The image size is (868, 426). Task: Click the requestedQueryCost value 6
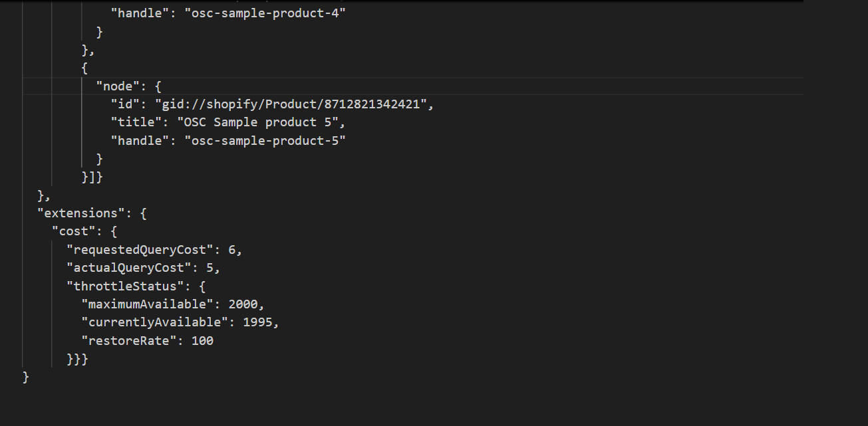click(232, 250)
